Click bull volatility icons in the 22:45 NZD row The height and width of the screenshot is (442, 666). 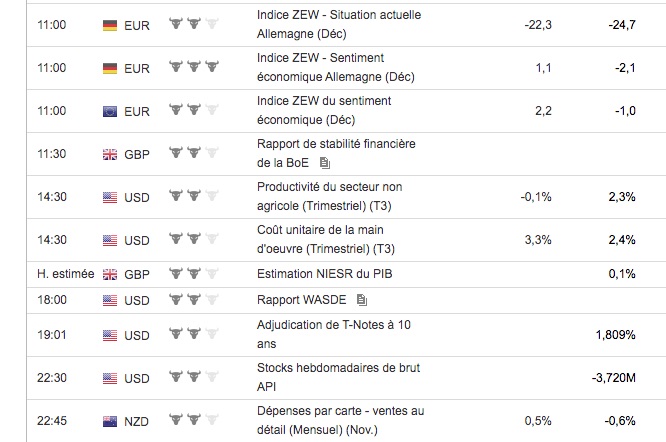pyautogui.click(x=192, y=420)
